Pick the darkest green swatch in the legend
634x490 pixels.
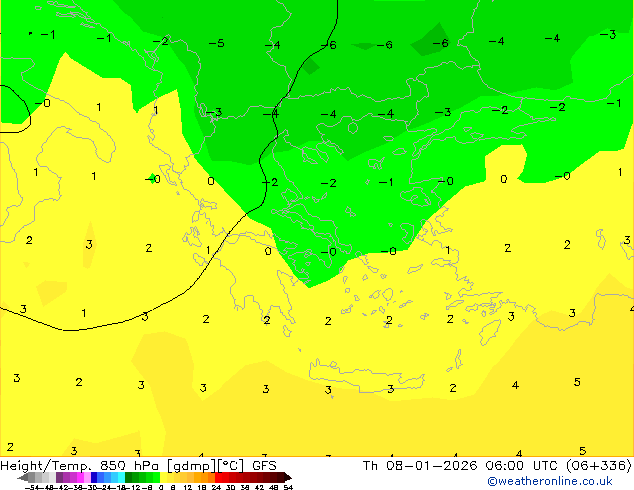129,477
